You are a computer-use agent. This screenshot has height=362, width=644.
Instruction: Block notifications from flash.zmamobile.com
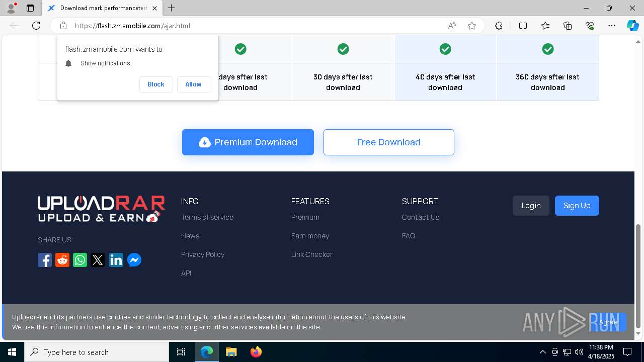pos(156,84)
